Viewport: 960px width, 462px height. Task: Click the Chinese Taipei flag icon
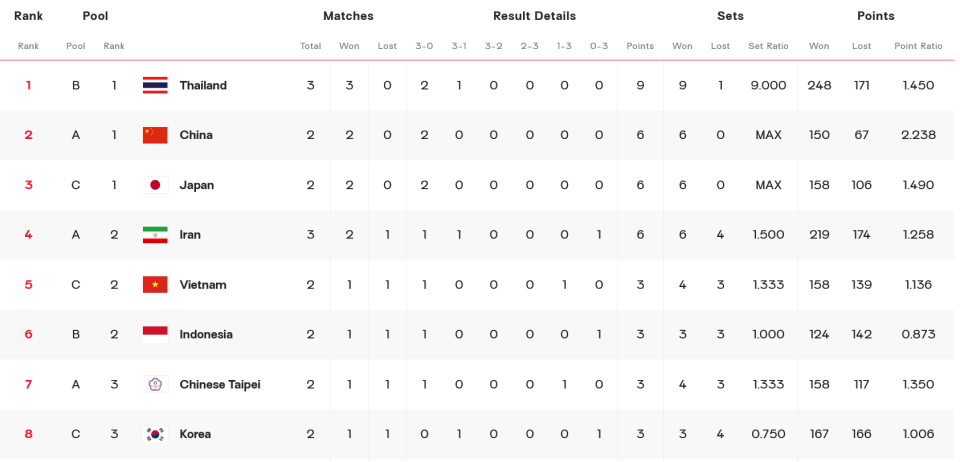click(156, 384)
